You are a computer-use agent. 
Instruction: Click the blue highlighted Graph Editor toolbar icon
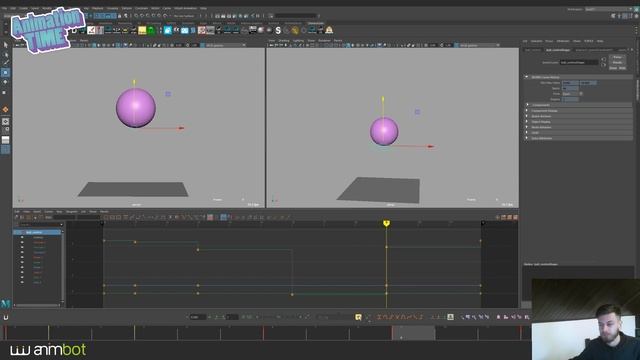[x=223, y=218]
